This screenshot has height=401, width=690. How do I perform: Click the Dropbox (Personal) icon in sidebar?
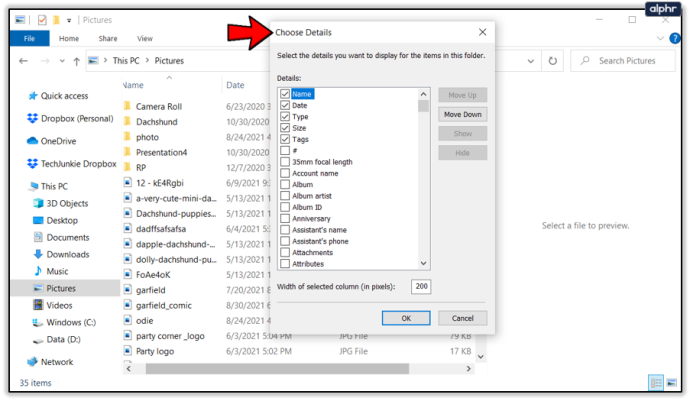(32, 118)
